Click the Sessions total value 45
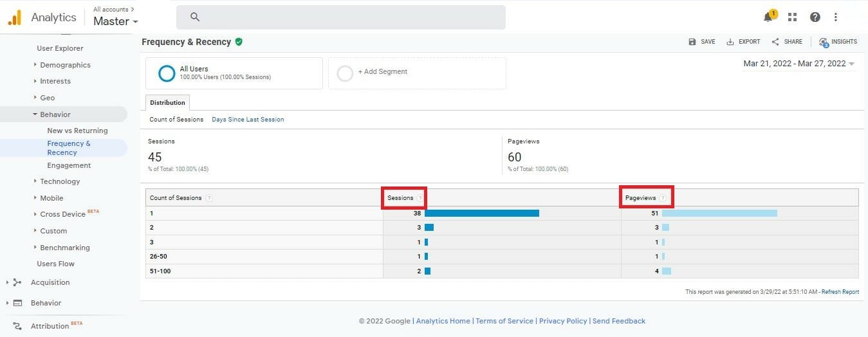Viewport: 868px width, 337px height. [154, 157]
